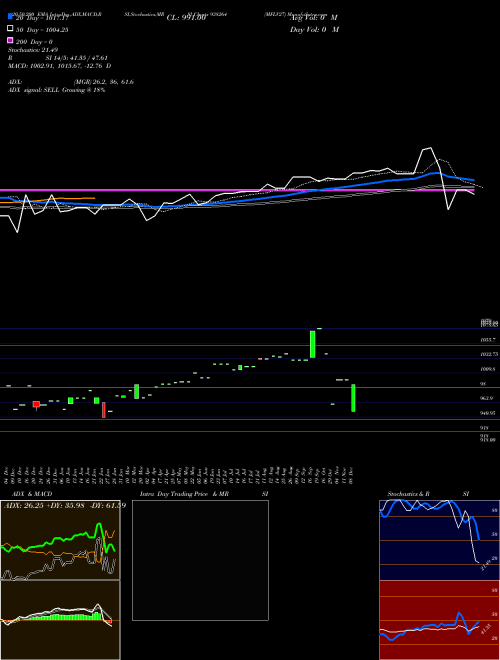Click the 1033.7 price axis label

point(488,339)
